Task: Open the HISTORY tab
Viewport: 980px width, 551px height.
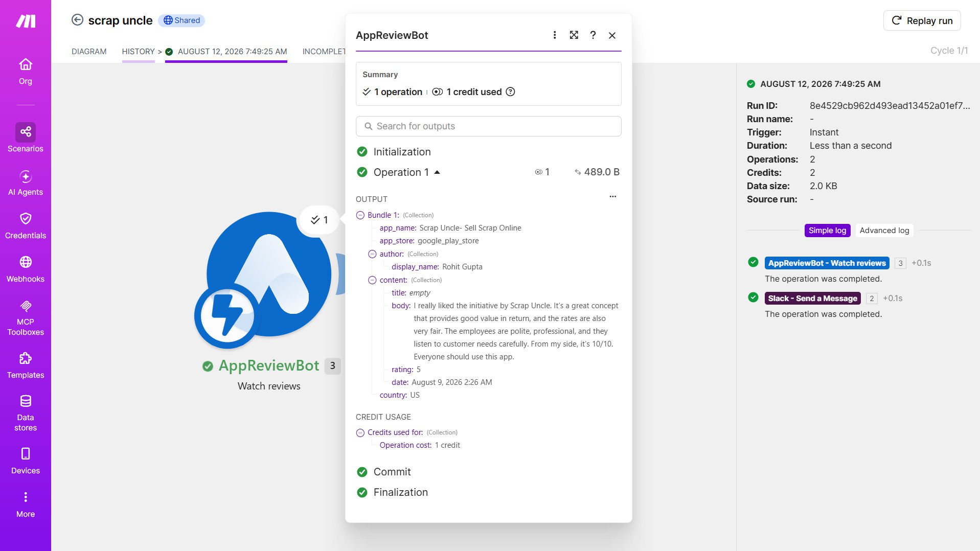Action: click(x=138, y=52)
